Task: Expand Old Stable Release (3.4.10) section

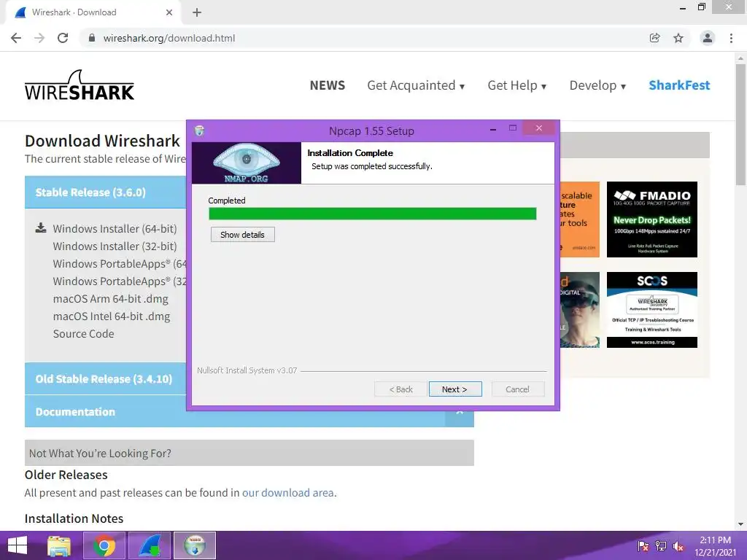Action: click(x=105, y=379)
